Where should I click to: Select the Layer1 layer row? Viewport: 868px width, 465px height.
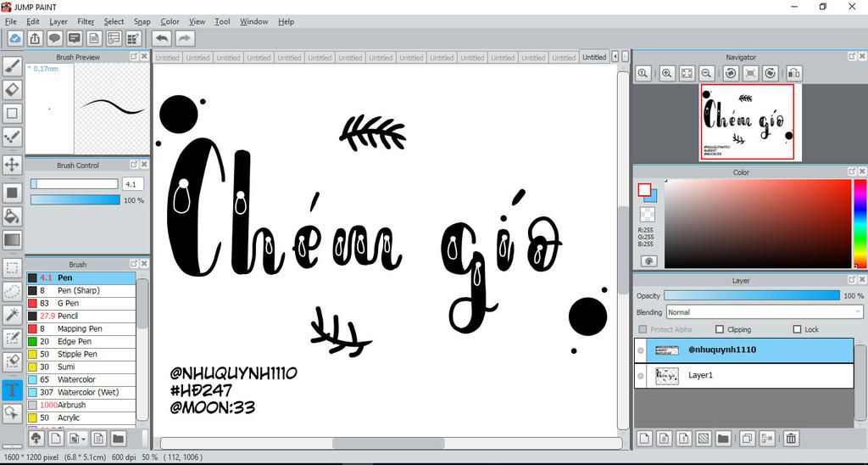point(744,376)
